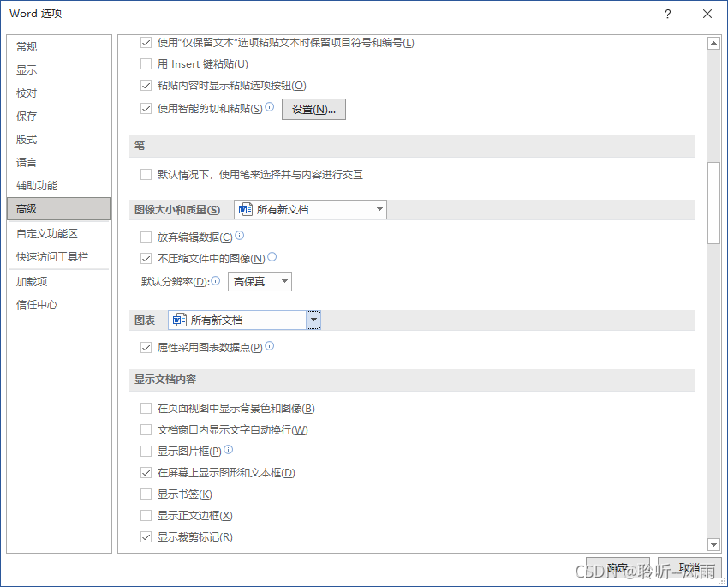
Task: Select 常规 category in sidebar
Action: [59, 46]
